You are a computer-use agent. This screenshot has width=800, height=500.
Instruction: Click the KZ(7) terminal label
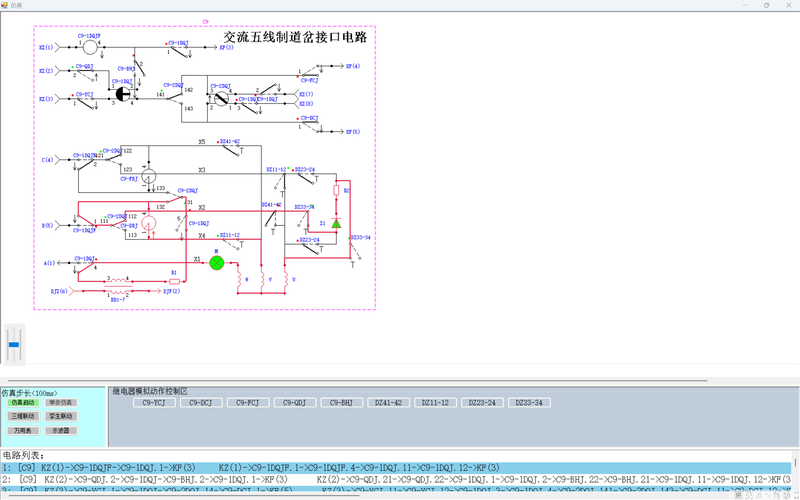[x=306, y=94]
